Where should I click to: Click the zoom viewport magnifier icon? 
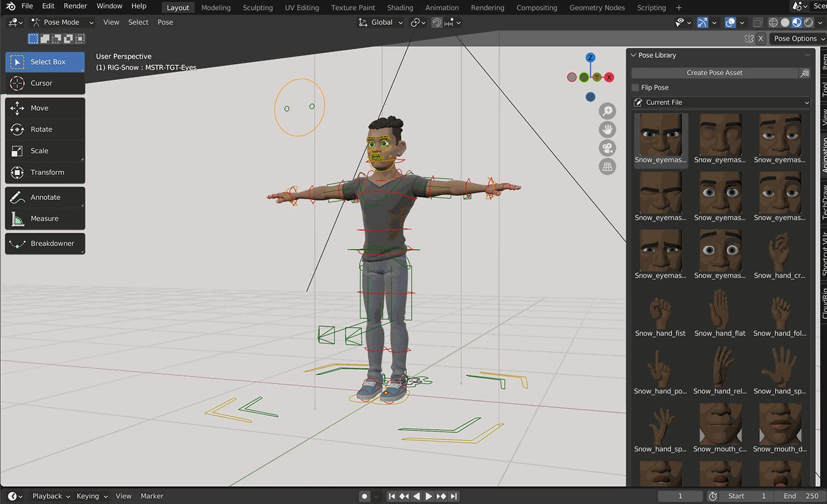[x=608, y=111]
